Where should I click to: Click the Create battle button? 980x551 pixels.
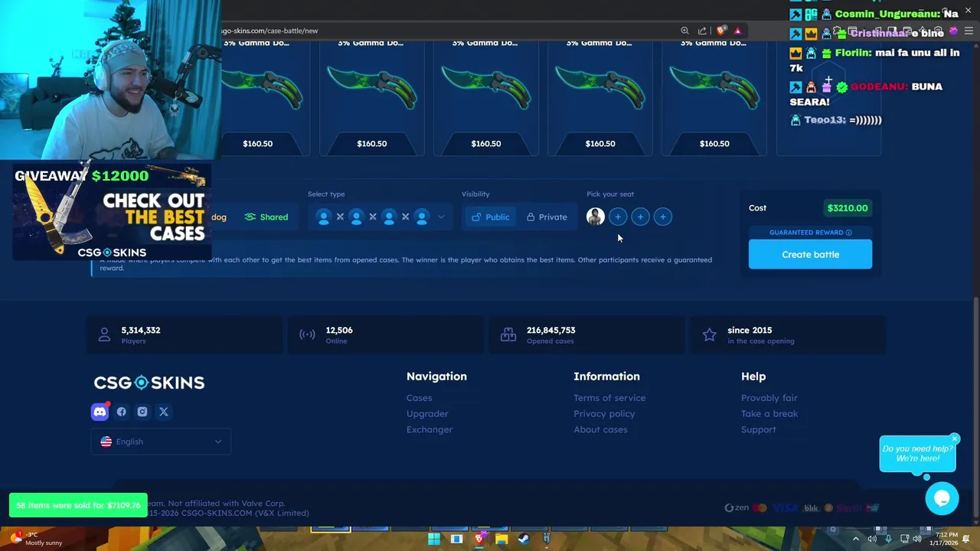tap(810, 254)
